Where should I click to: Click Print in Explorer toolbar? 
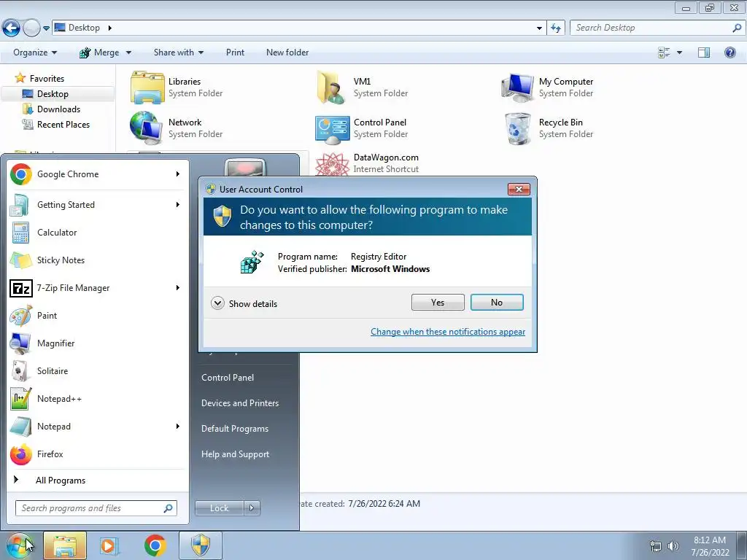point(235,52)
